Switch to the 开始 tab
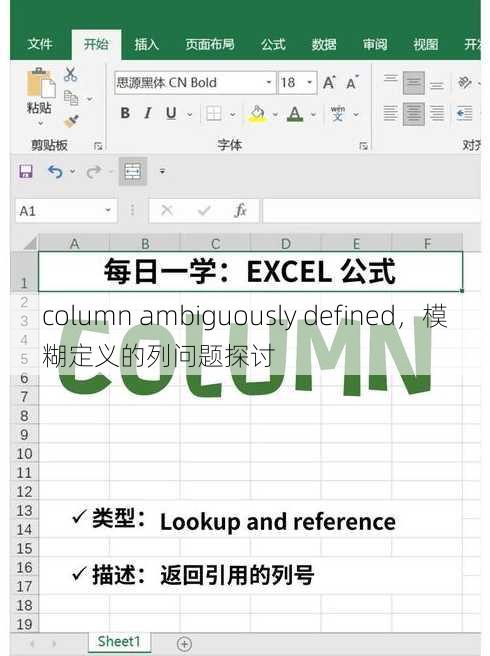490x656 pixels. pos(96,44)
